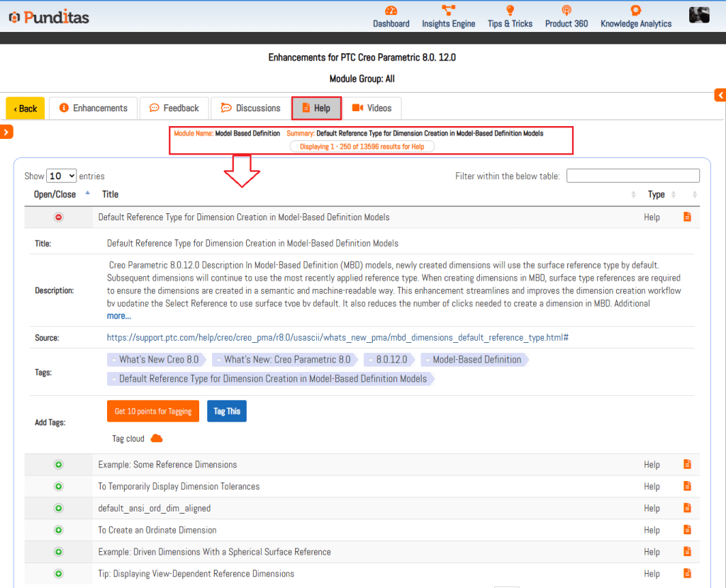The width and height of the screenshot is (726, 588).
Task: Click the orange Tag cloud icon
Action: click(157, 439)
